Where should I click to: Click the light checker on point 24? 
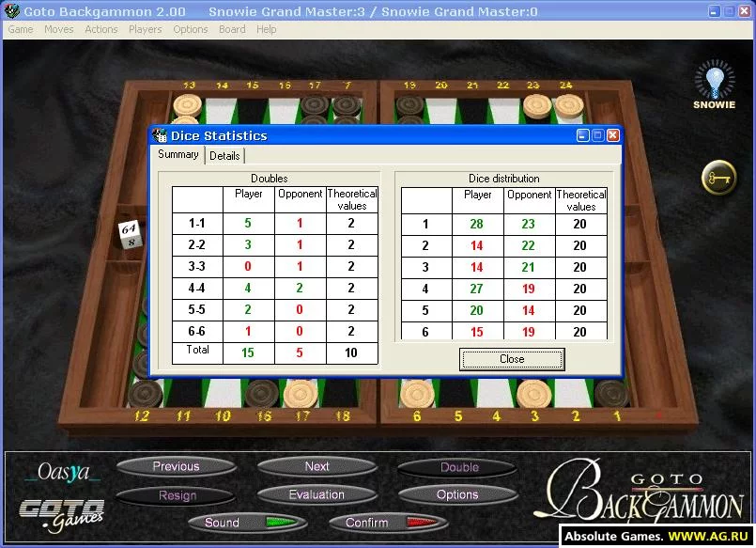tap(569, 105)
